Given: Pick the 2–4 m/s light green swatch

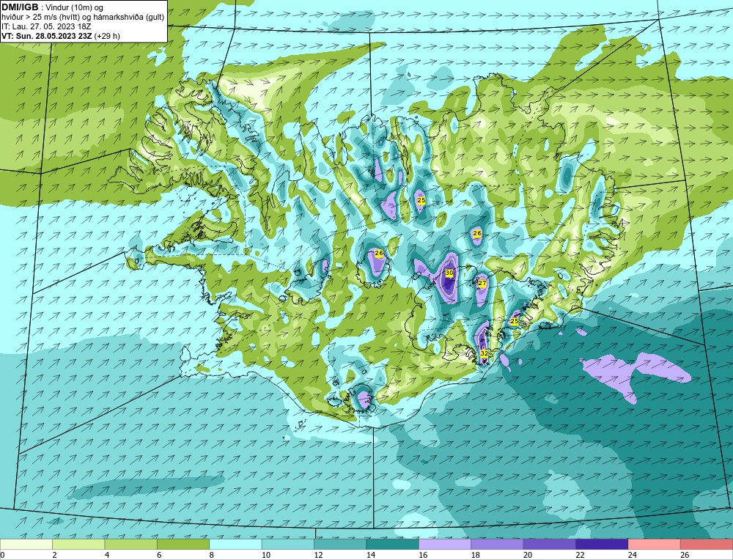Looking at the screenshot, I should click(78, 544).
